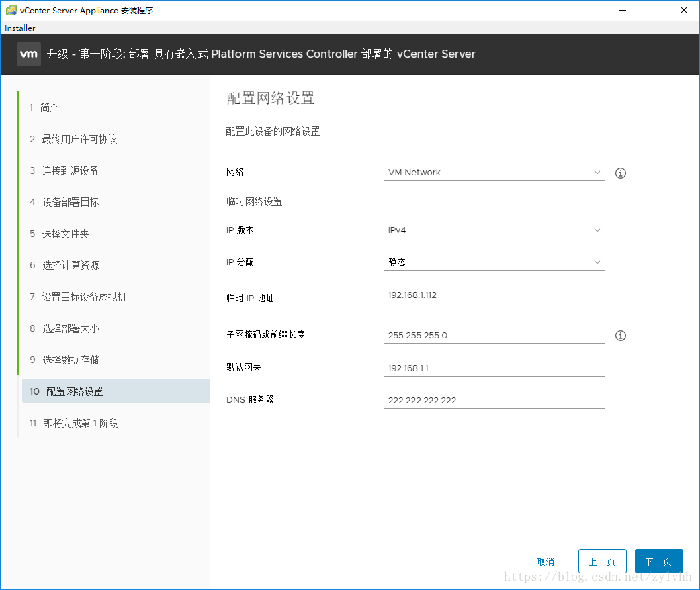Go to step 3 连接到源设备
This screenshot has width=700, height=590.
tap(64, 170)
